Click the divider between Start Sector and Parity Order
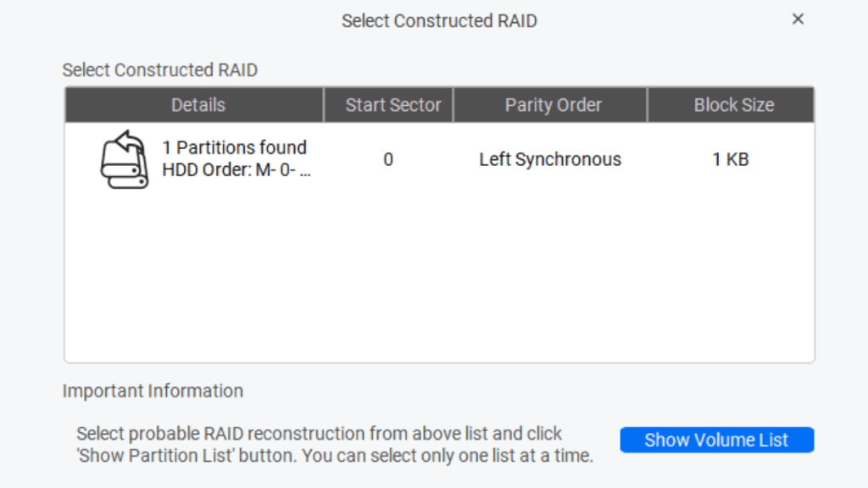The width and height of the screenshot is (868, 488). [x=453, y=105]
